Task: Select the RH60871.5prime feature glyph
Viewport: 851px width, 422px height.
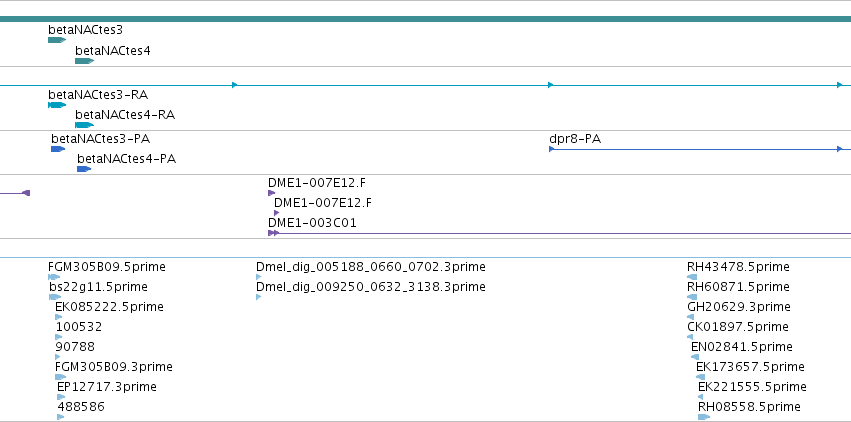Action: [692, 297]
